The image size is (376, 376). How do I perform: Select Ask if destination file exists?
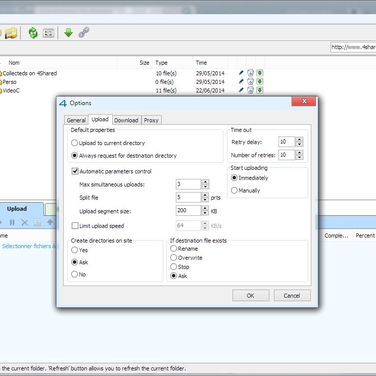point(178,276)
